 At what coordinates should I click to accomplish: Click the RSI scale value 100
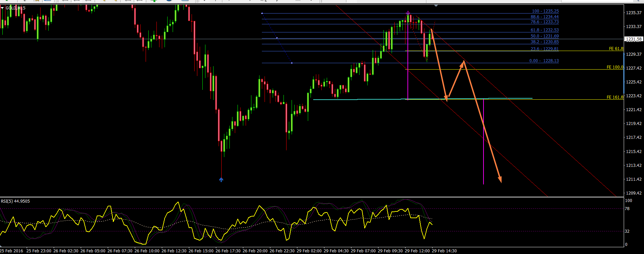(628, 201)
